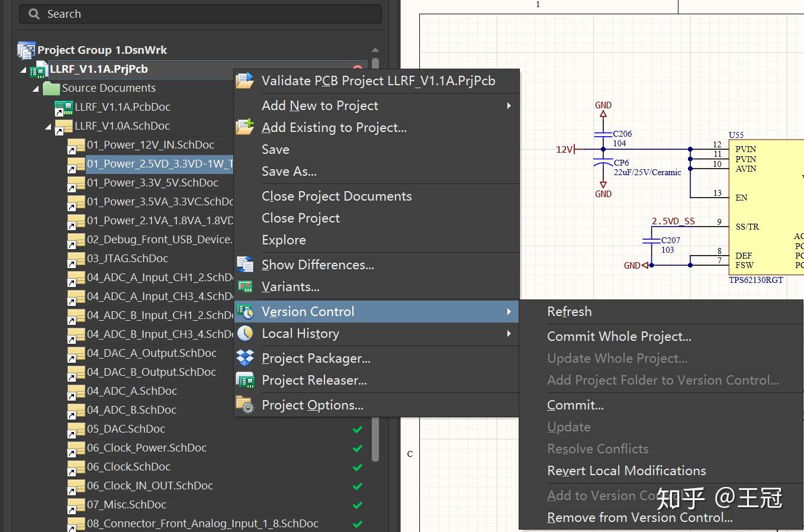Click the LLRF_V1.1A.PcbDoc file icon

pyautogui.click(x=63, y=108)
